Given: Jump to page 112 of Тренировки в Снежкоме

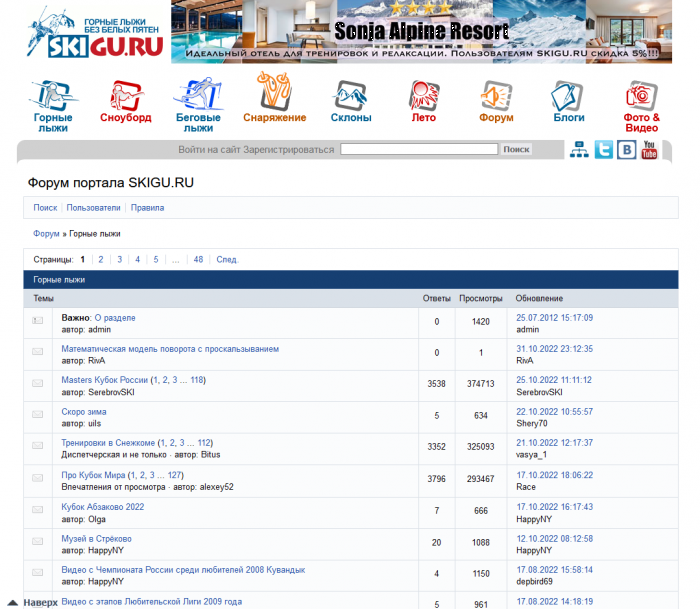Looking at the screenshot, I should tap(204, 443).
